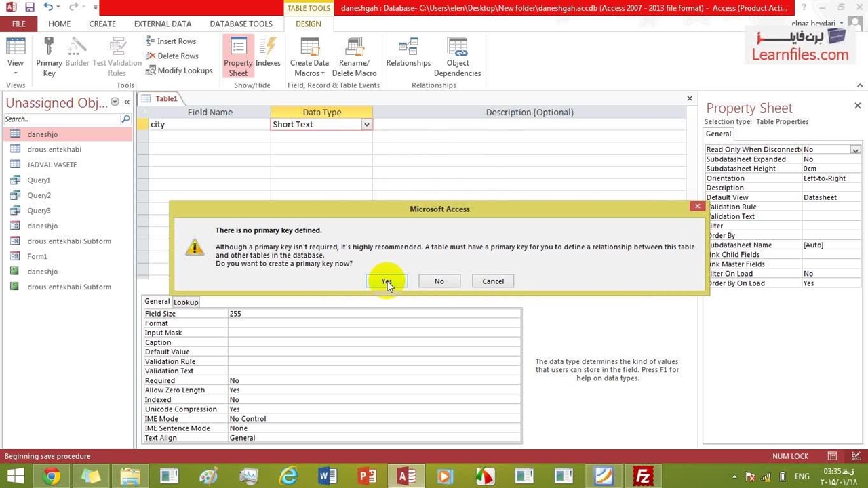Screen dimensions: 868x488
Task: Click No in the primary key dialog
Action: 439,281
